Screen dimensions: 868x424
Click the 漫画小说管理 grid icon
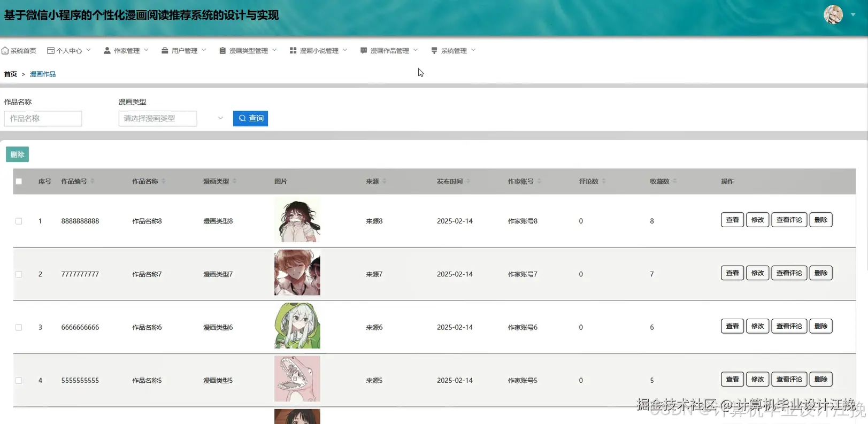293,51
